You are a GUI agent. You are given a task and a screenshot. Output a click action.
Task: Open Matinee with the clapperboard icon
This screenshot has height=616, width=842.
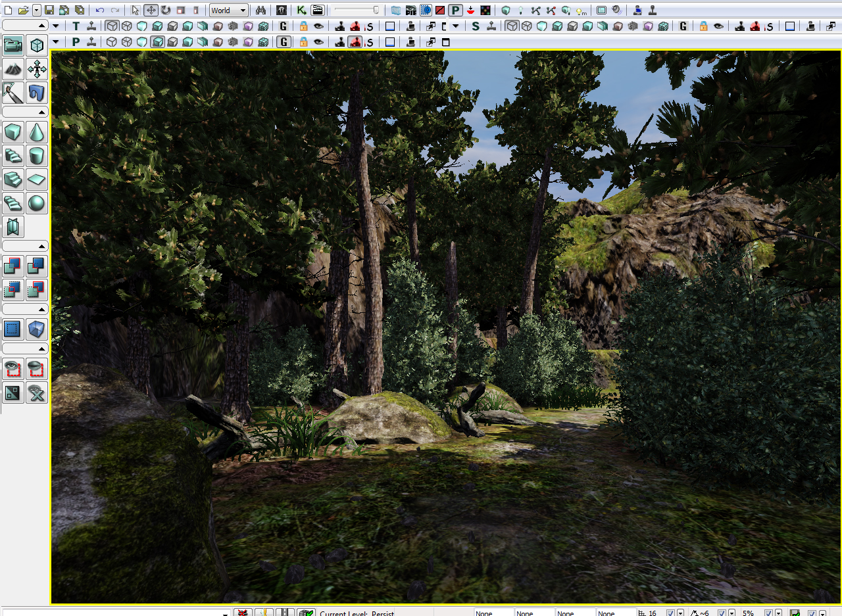[x=316, y=10]
